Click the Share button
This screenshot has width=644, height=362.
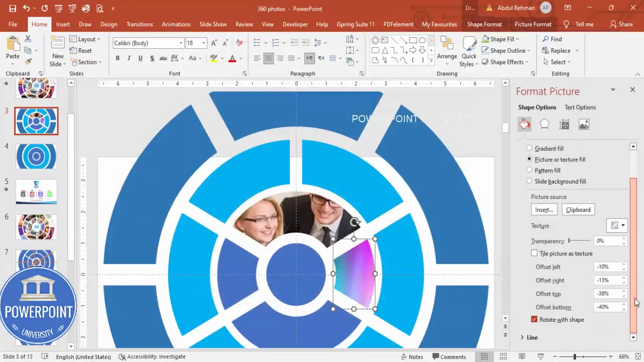point(621,24)
